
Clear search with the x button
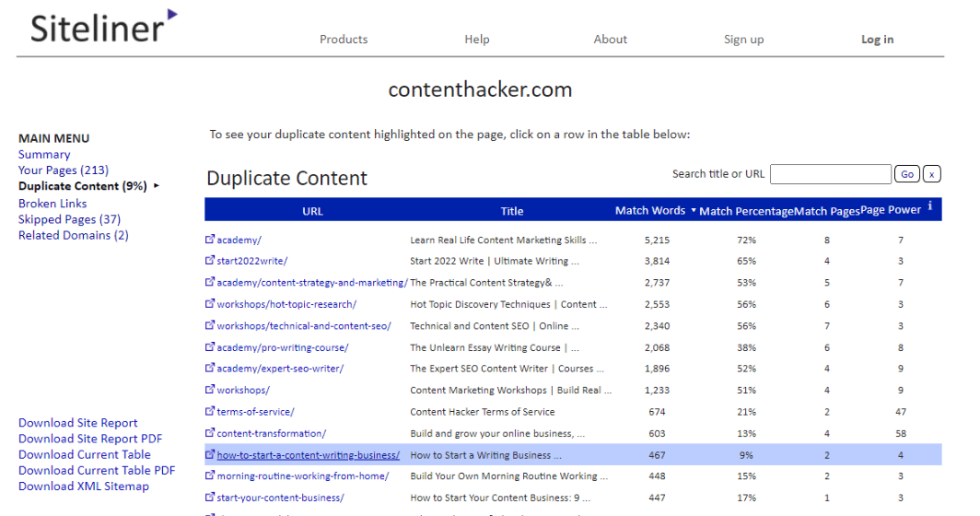point(931,174)
